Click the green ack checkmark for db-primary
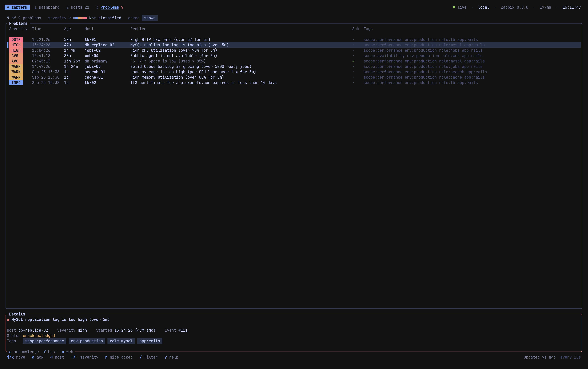 click(x=353, y=61)
